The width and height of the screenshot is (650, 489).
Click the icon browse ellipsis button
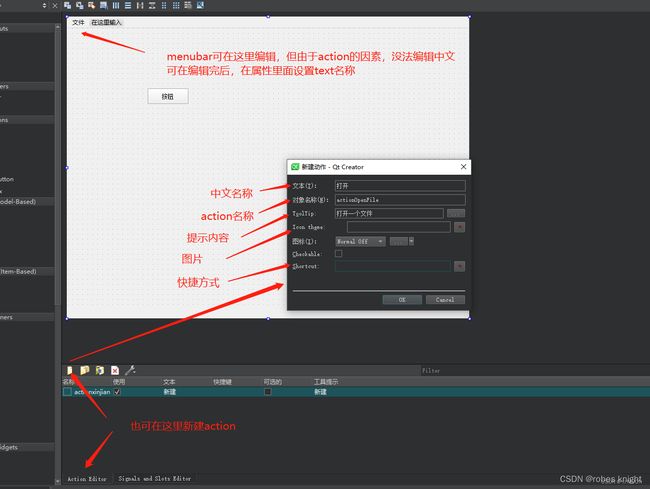(x=399, y=241)
